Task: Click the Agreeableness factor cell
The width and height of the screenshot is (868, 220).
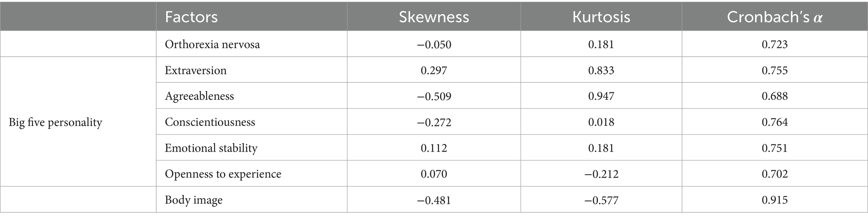Action: click(199, 96)
